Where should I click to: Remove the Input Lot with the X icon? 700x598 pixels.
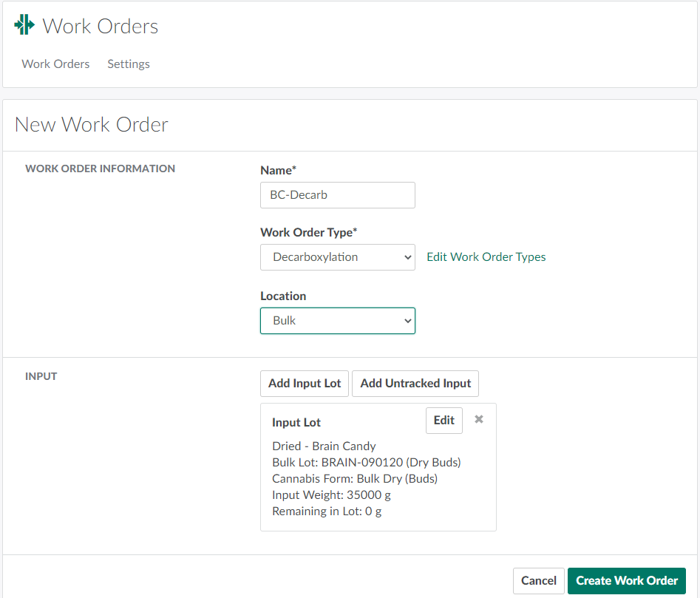(479, 419)
